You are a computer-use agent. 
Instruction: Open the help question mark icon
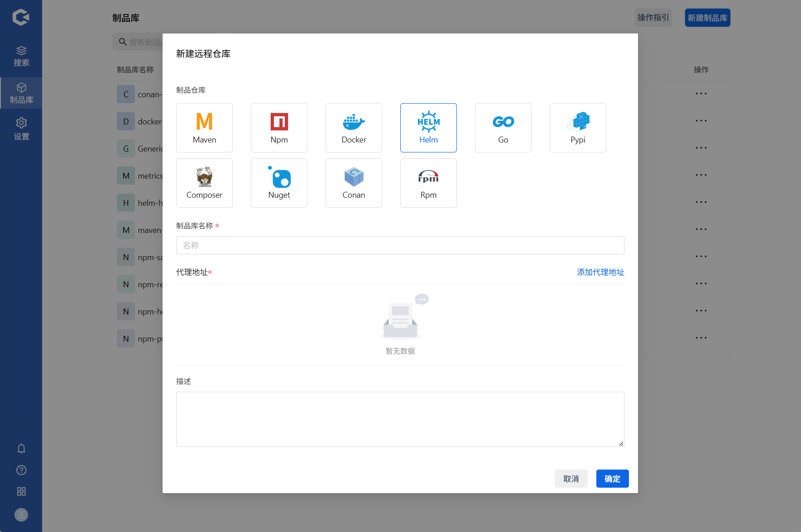(x=21, y=470)
